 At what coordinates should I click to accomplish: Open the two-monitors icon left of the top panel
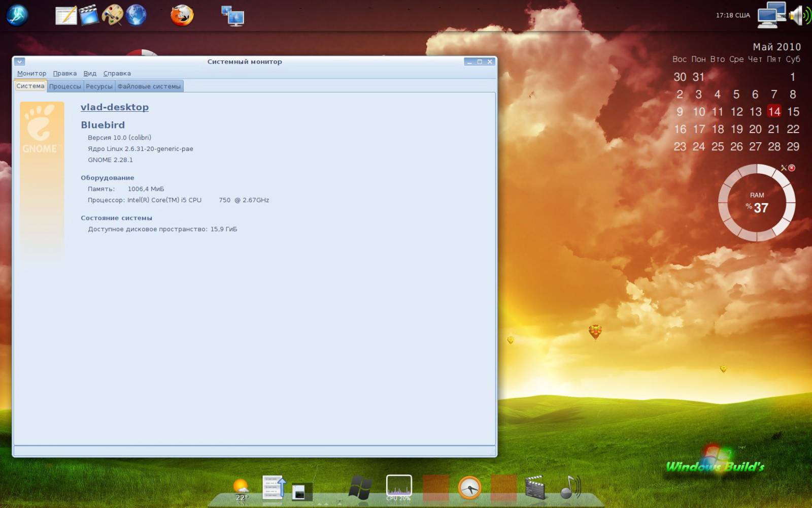(233, 16)
